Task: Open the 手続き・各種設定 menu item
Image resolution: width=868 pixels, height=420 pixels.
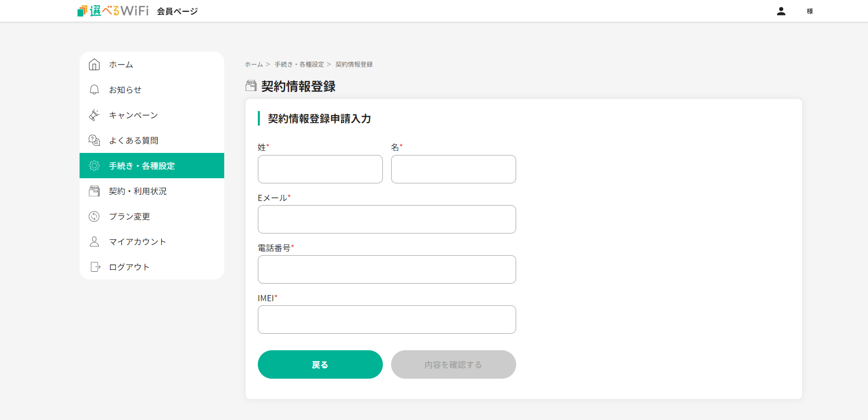Action: [x=142, y=166]
